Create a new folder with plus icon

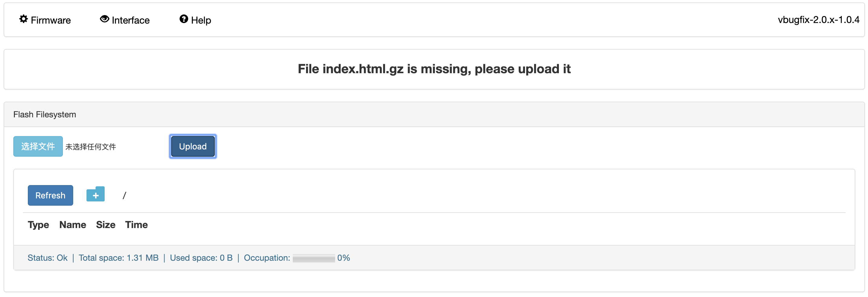tap(95, 194)
